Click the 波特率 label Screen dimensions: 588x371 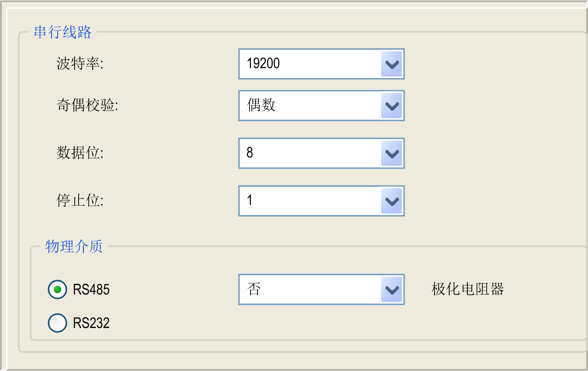click(80, 64)
